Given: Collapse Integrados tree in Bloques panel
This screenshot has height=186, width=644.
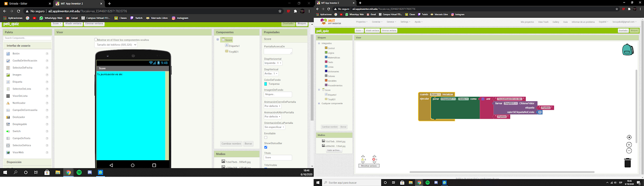Looking at the screenshot, I should point(319,43).
